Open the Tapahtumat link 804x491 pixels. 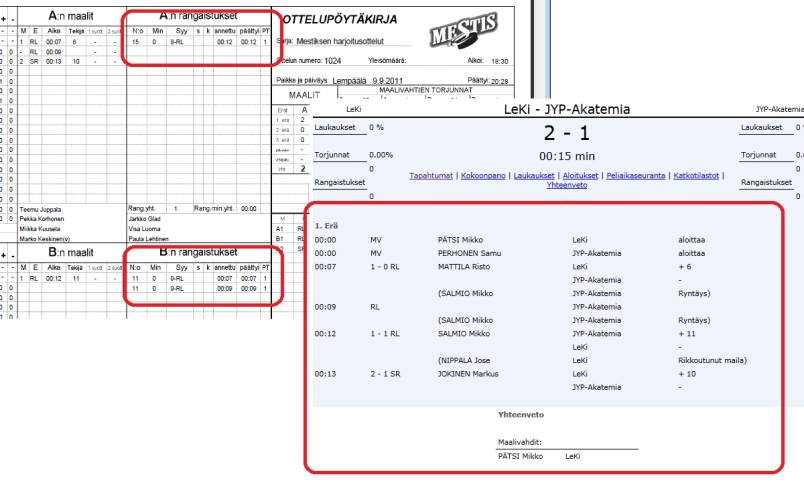pos(431,176)
